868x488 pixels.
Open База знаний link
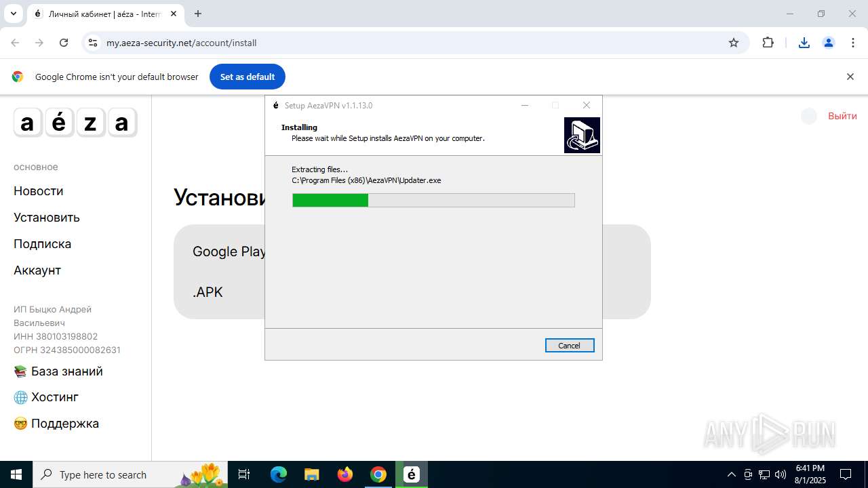58,371
